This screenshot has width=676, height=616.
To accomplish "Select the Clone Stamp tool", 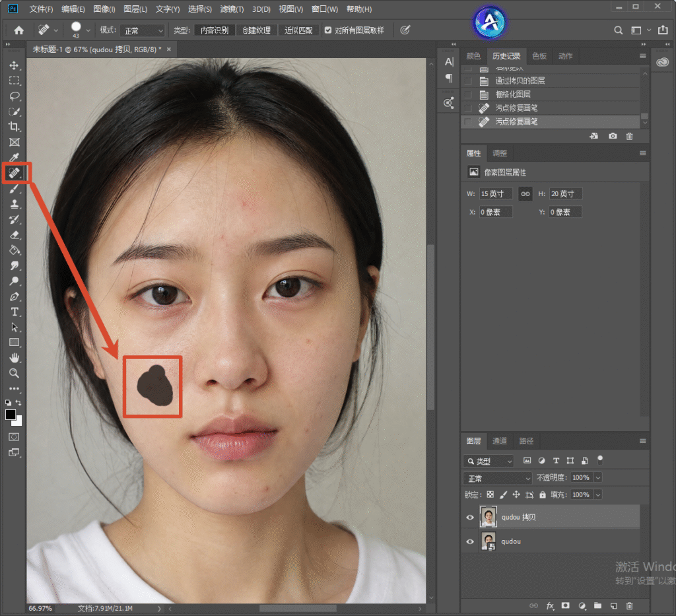I will click(15, 204).
